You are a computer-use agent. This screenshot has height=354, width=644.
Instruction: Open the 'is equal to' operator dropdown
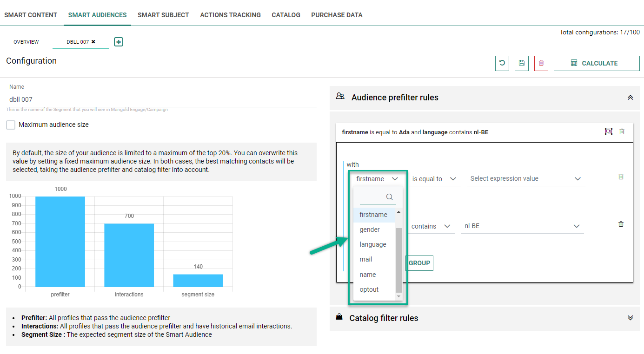tap(434, 179)
